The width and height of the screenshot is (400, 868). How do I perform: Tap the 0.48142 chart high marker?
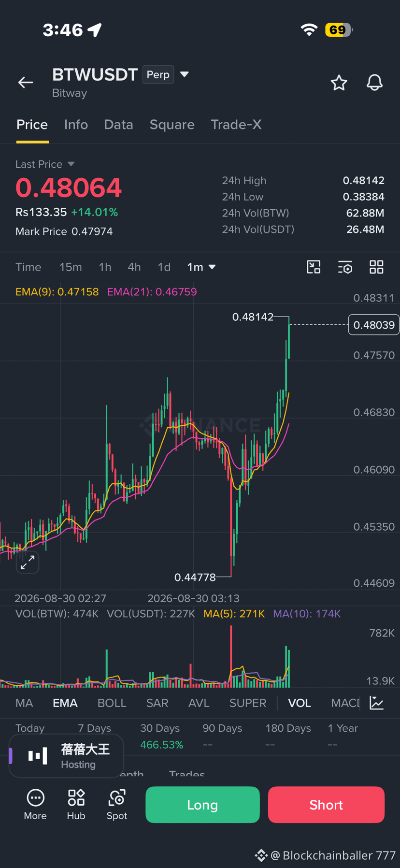[253, 317]
